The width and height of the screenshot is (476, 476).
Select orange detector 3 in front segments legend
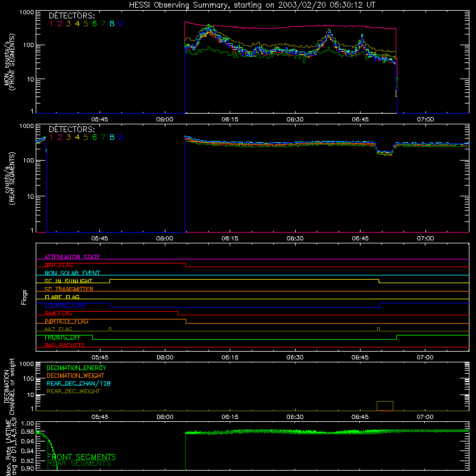tap(68, 24)
